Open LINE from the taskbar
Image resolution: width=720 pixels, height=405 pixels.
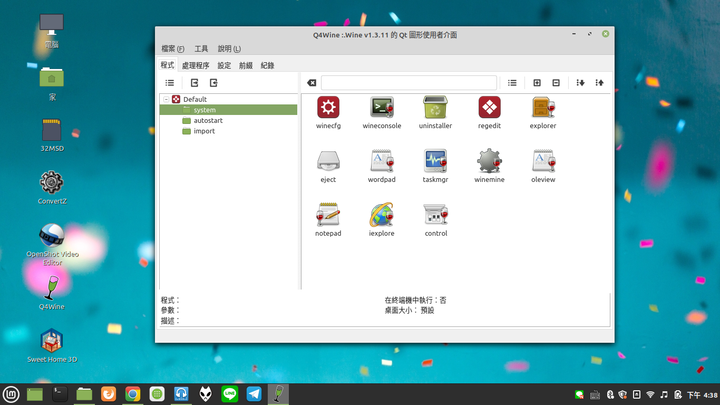point(230,394)
